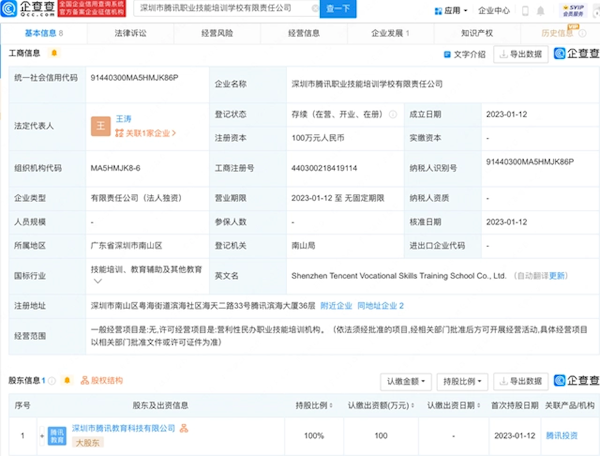Click 更新 link beside the English name
The height and width of the screenshot is (456, 600).
tap(557, 276)
